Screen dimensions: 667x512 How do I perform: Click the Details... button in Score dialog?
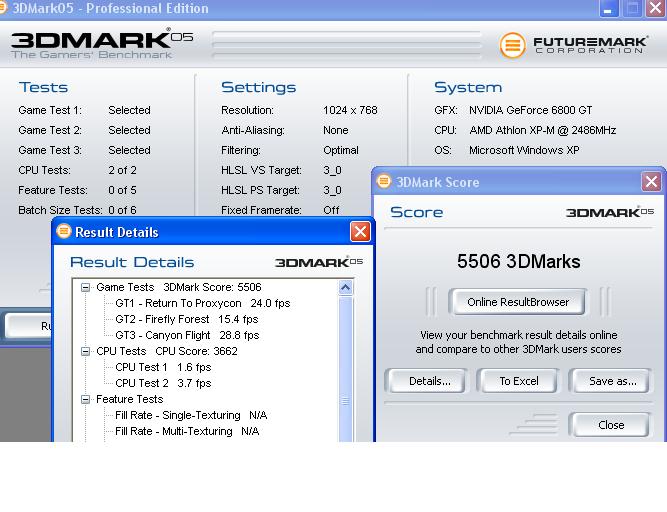point(430,381)
